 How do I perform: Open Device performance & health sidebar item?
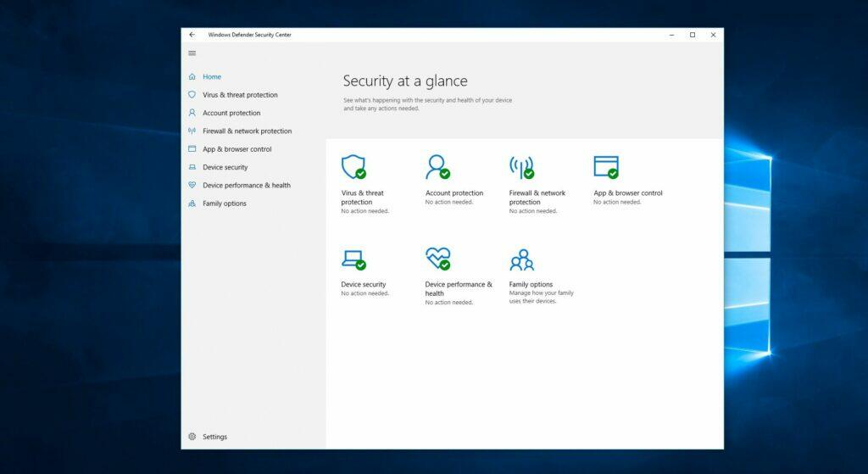246,186
